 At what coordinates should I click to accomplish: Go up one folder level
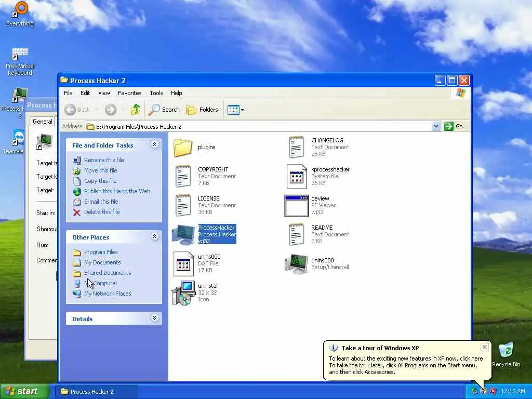tap(136, 110)
